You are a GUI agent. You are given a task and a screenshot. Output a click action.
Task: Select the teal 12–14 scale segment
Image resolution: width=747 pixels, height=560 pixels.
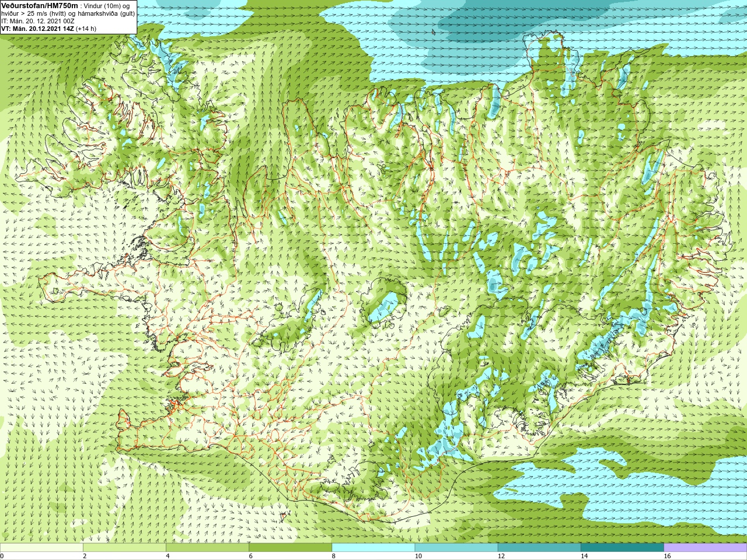pyautogui.click(x=539, y=547)
